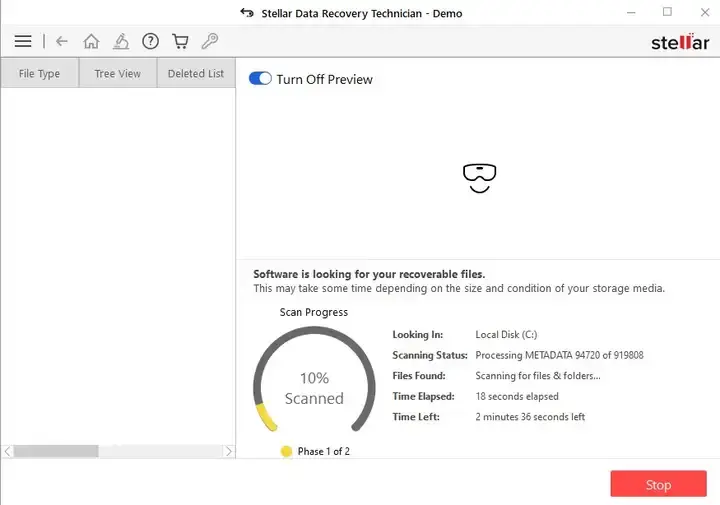Switch to the Tree View tab

click(x=118, y=73)
